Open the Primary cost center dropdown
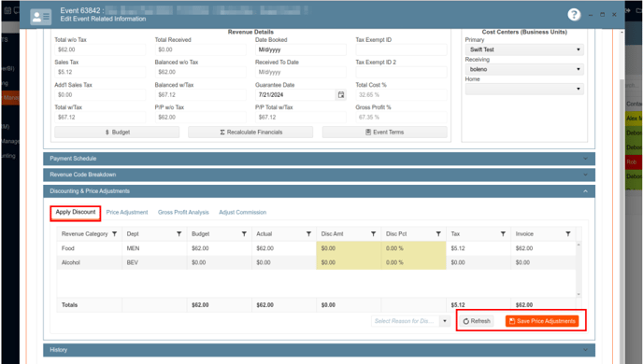The image size is (643, 364). coord(524,49)
